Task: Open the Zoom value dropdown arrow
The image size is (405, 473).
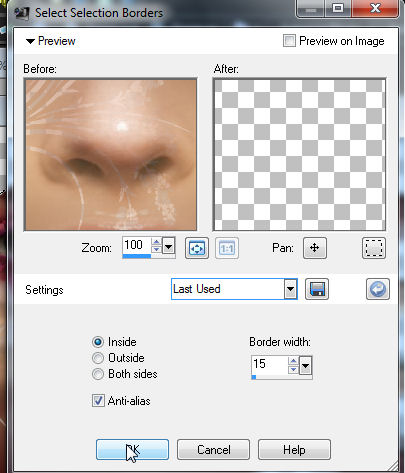Action: click(x=169, y=247)
